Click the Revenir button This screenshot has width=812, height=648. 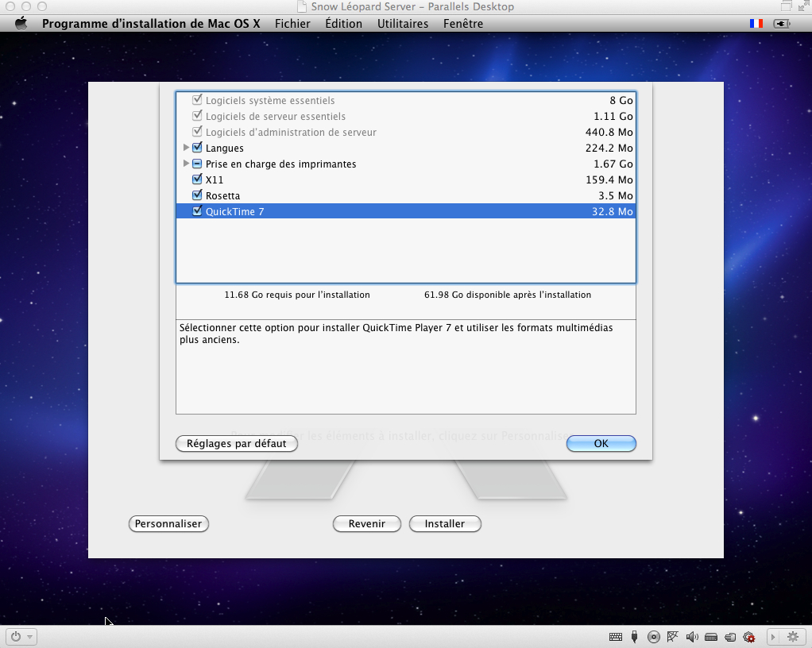coord(366,524)
